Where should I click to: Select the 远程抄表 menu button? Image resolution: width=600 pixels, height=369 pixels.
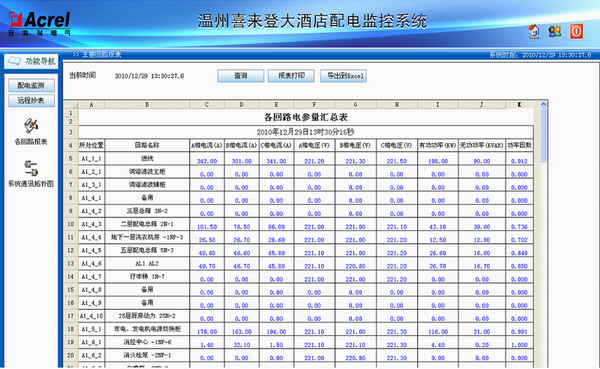31,101
